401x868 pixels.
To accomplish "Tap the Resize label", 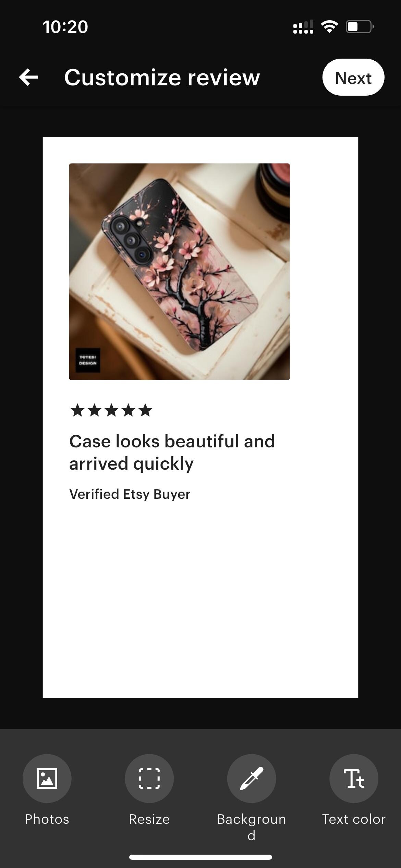I will point(149,819).
